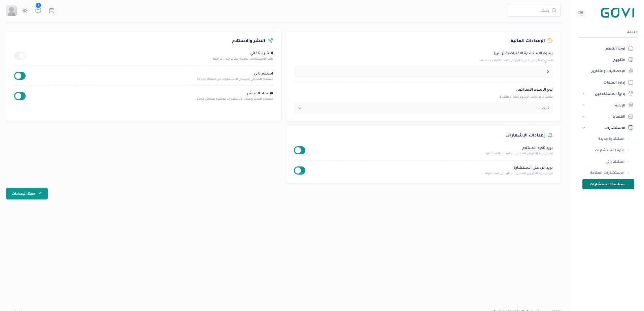Collapse the sidebar using the hamburger icon
The height and width of the screenshot is (311, 644).
coord(580,13)
